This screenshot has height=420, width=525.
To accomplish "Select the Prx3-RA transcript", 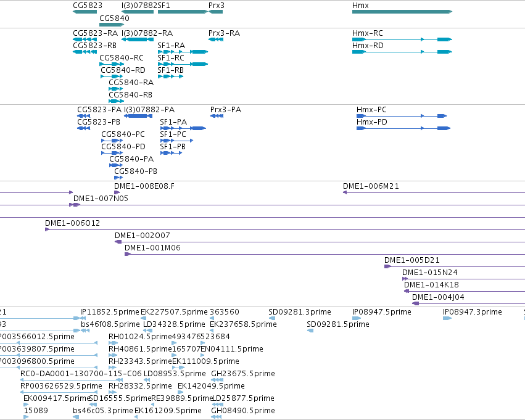I will point(216,39).
